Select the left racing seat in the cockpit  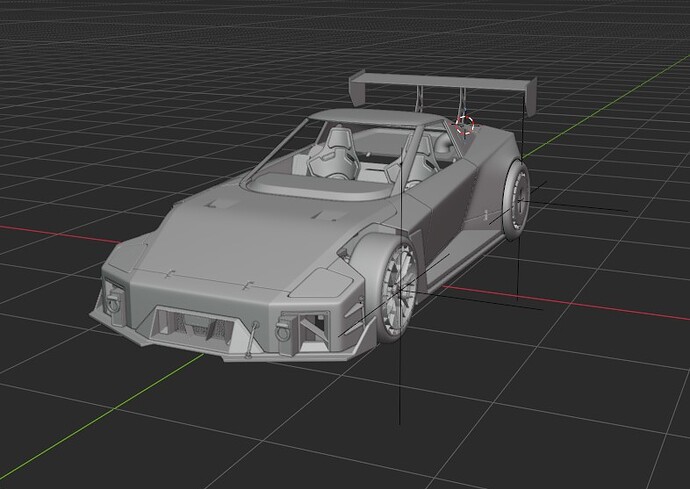click(333, 154)
